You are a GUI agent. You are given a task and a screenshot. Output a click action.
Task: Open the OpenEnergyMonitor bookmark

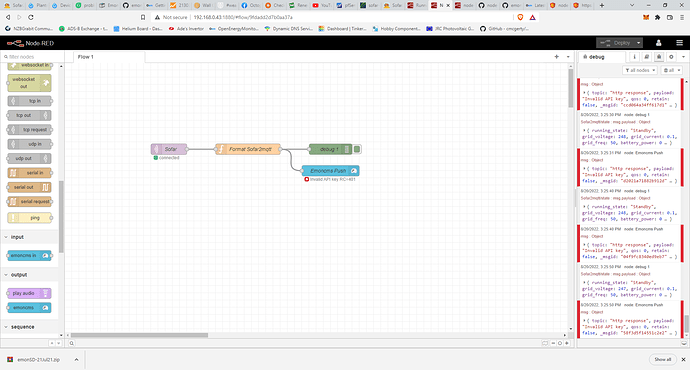[233, 29]
